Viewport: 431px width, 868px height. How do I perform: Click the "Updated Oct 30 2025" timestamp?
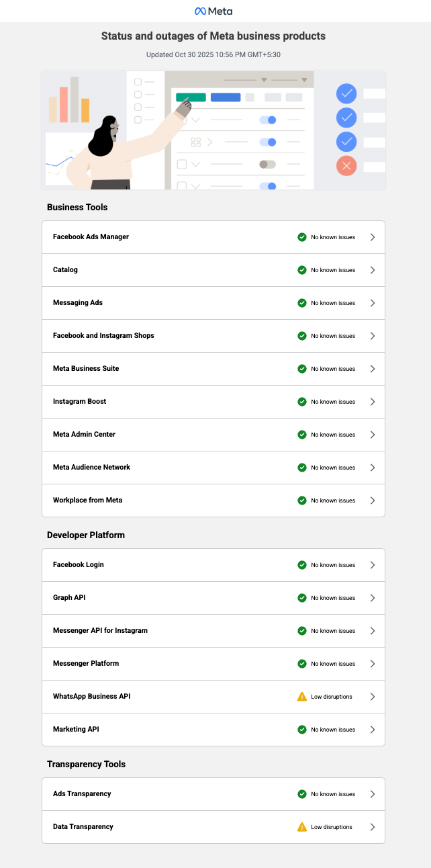[213, 54]
